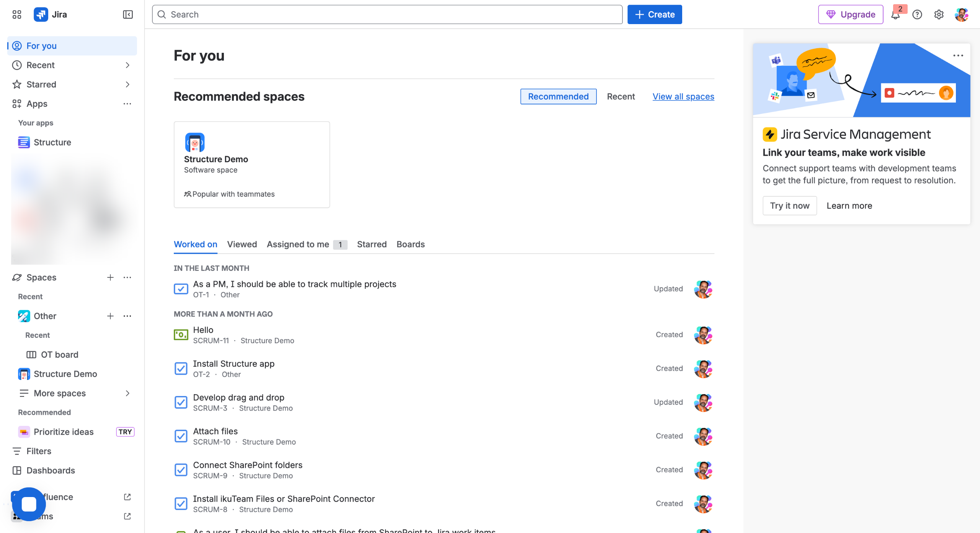Open ellipsis menu on Service Management card
Screen dimensions: 980x533
click(x=958, y=55)
